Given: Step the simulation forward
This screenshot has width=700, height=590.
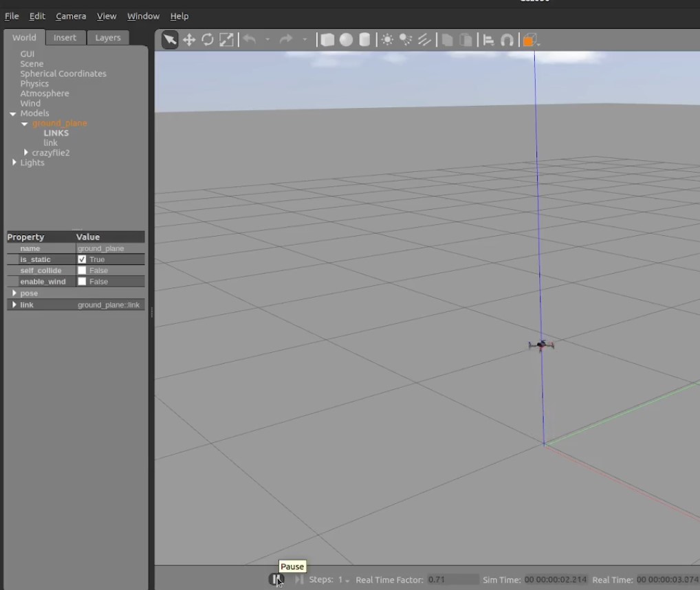Looking at the screenshot, I should pyautogui.click(x=299, y=579).
